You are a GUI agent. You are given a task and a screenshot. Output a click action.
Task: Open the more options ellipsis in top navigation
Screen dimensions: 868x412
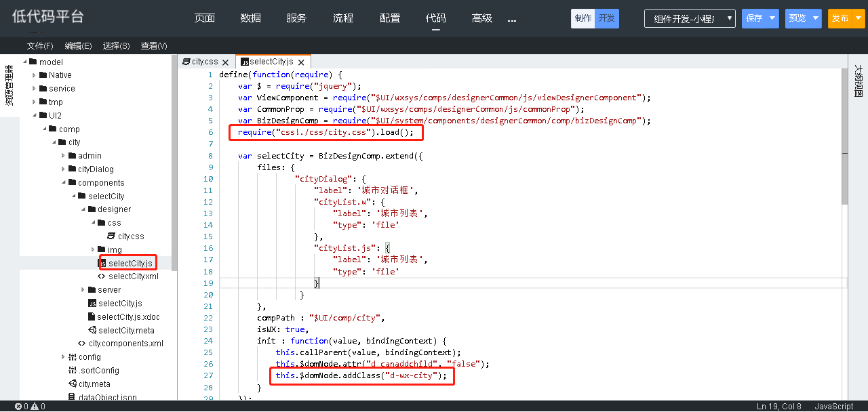pos(512,20)
